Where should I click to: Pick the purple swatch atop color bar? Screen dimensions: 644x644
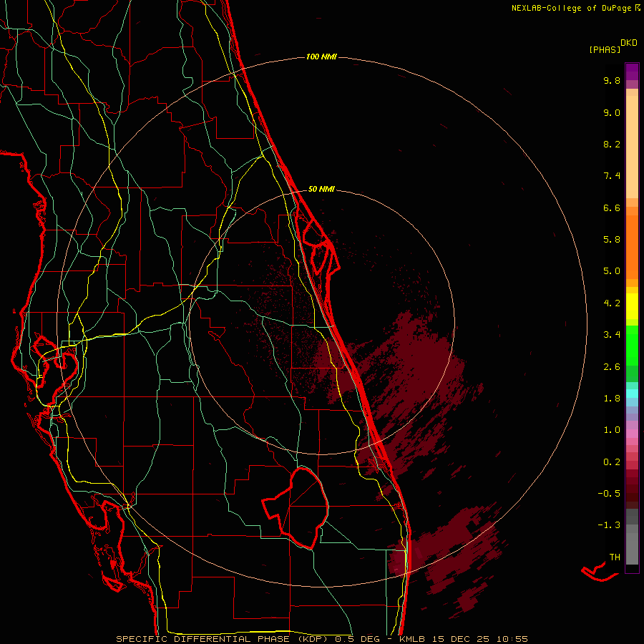coord(632,72)
